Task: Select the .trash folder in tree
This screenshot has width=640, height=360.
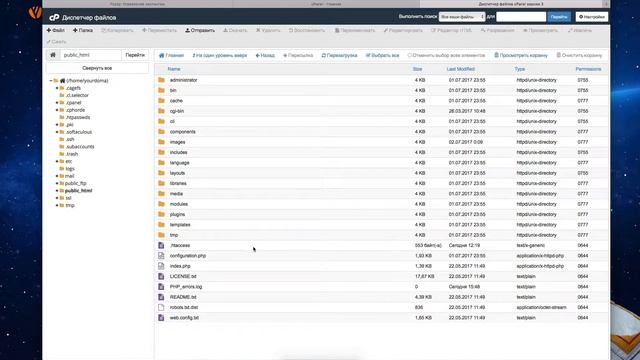Action: pyautogui.click(x=72, y=154)
